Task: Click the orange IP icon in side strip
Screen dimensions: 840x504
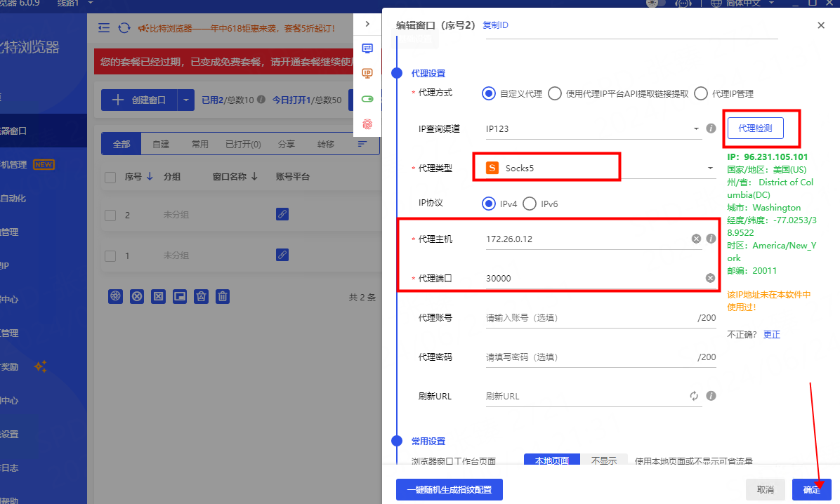Action: pos(367,73)
